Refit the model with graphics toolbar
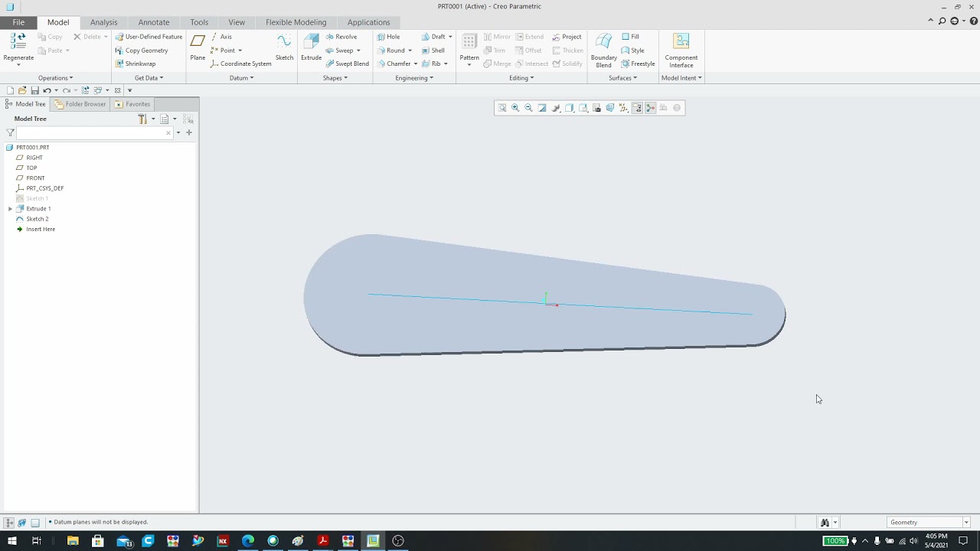This screenshot has height=551, width=980. click(x=502, y=108)
